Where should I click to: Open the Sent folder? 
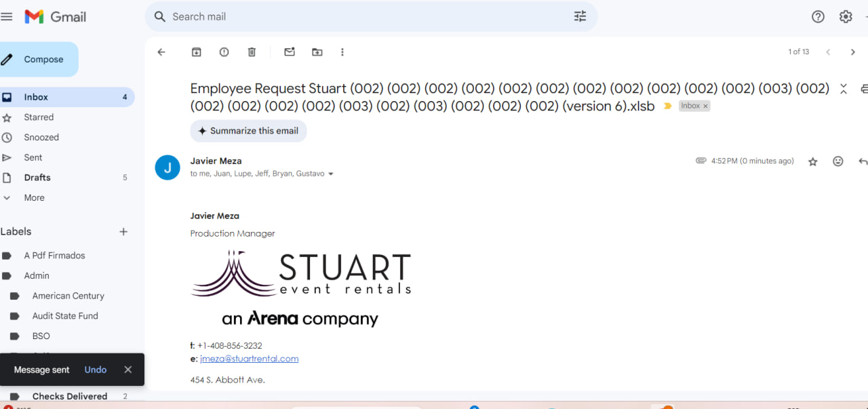33,157
